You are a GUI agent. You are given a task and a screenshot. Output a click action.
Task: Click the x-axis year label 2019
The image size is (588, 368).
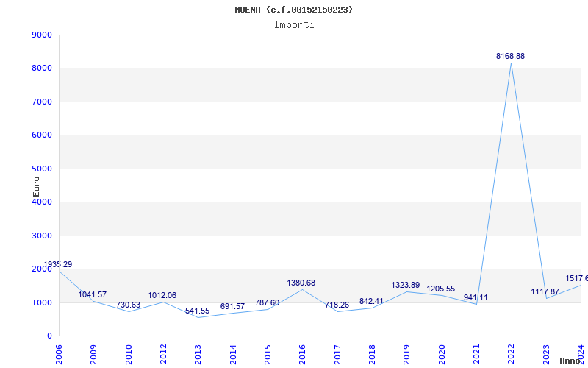tap(407, 355)
